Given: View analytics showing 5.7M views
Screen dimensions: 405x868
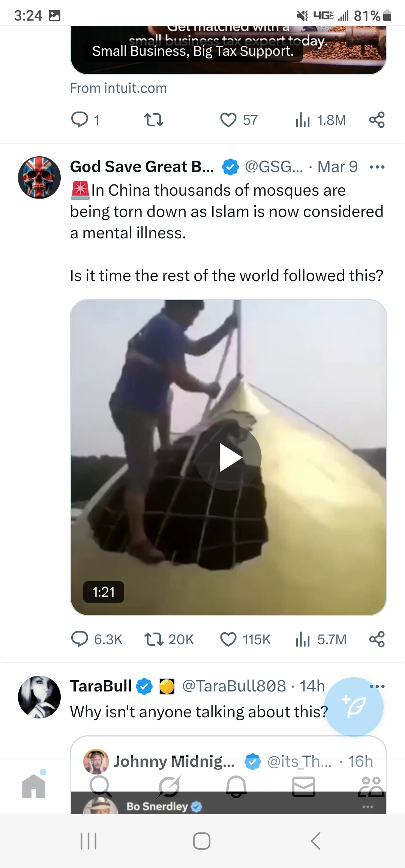Looking at the screenshot, I should [x=303, y=639].
